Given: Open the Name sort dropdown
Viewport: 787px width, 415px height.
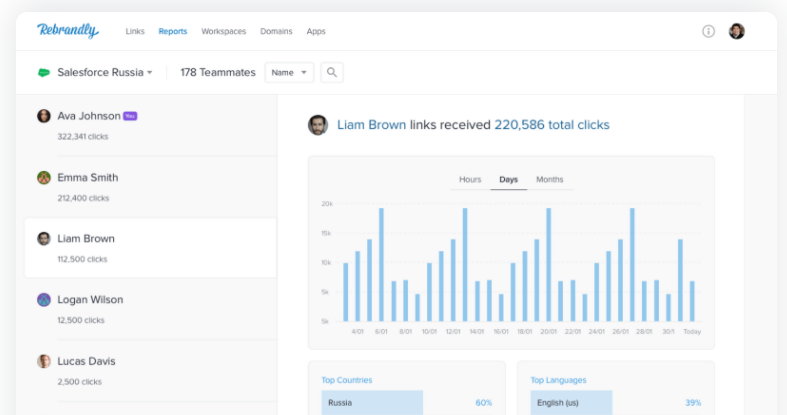Looking at the screenshot, I should pyautogui.click(x=289, y=72).
